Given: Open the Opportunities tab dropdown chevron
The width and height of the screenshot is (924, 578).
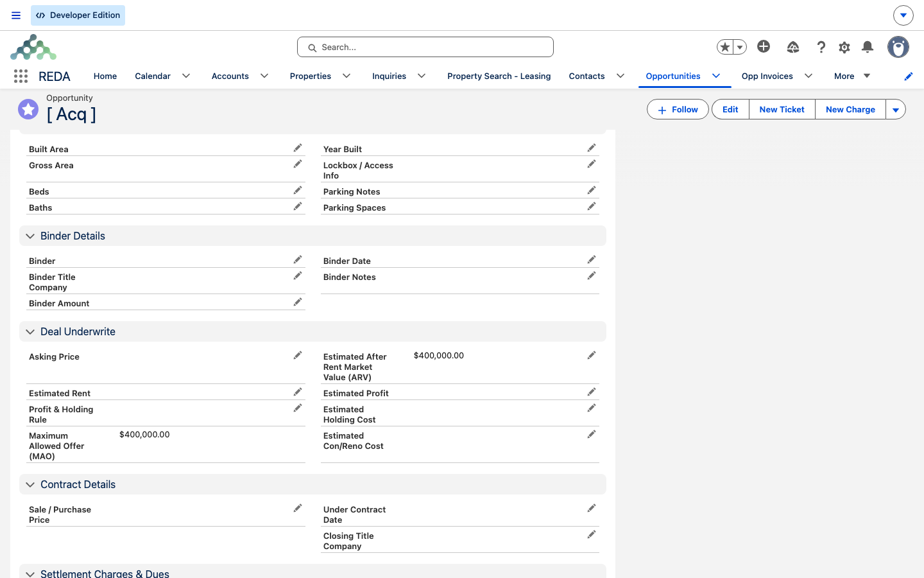Looking at the screenshot, I should 716,76.
